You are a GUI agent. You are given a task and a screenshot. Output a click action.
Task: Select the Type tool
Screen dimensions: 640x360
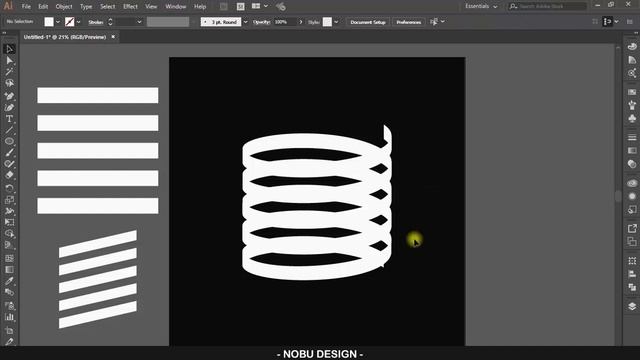tap(9, 119)
